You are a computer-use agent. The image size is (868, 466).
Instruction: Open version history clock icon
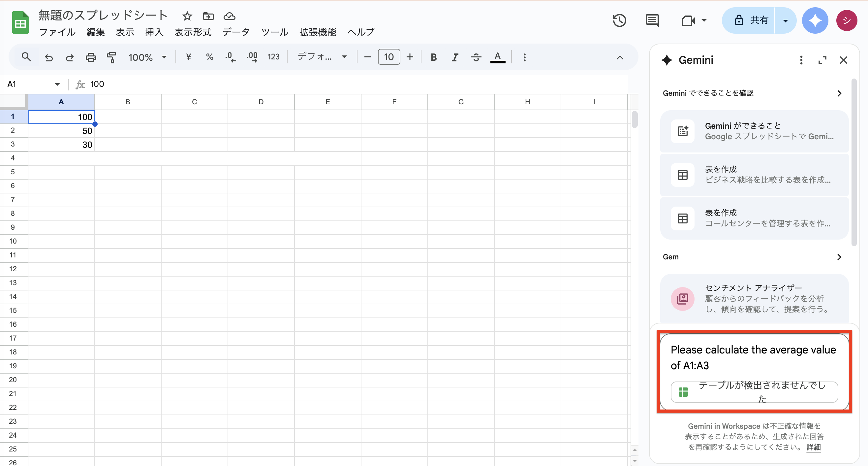tap(619, 20)
